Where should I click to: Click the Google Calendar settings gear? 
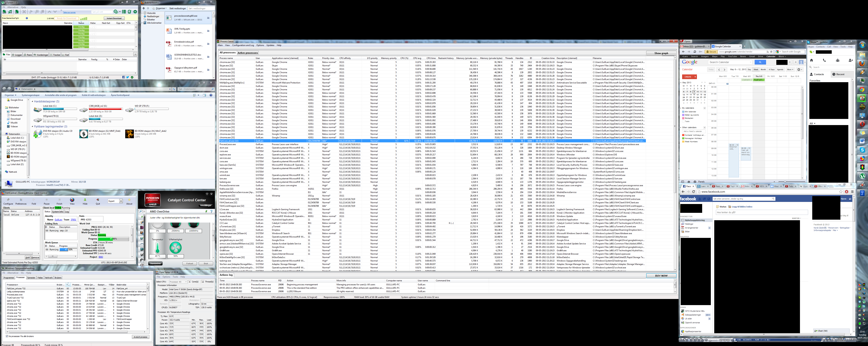click(x=800, y=70)
